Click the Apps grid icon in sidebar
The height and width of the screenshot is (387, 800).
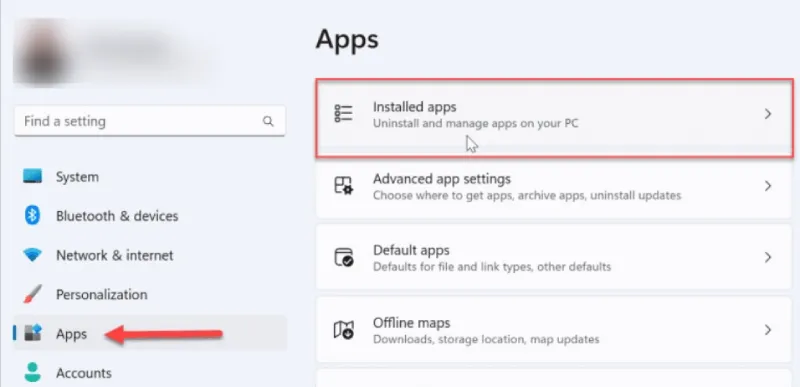coord(33,333)
